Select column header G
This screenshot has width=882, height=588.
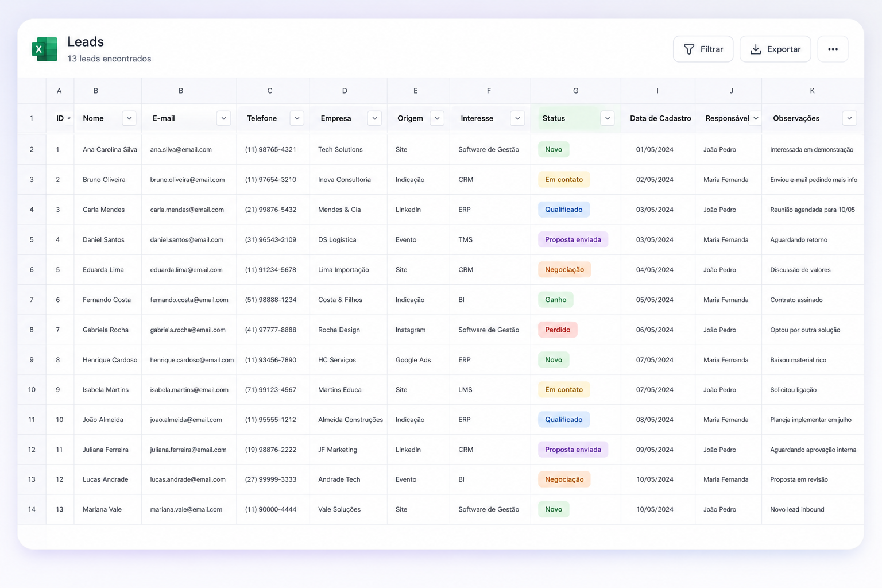pyautogui.click(x=575, y=91)
